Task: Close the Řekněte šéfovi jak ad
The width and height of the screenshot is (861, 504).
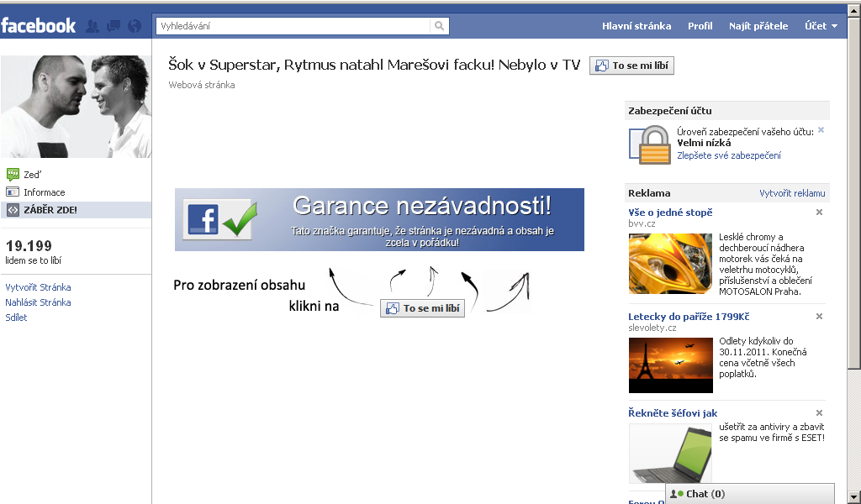Action: pyautogui.click(x=819, y=413)
